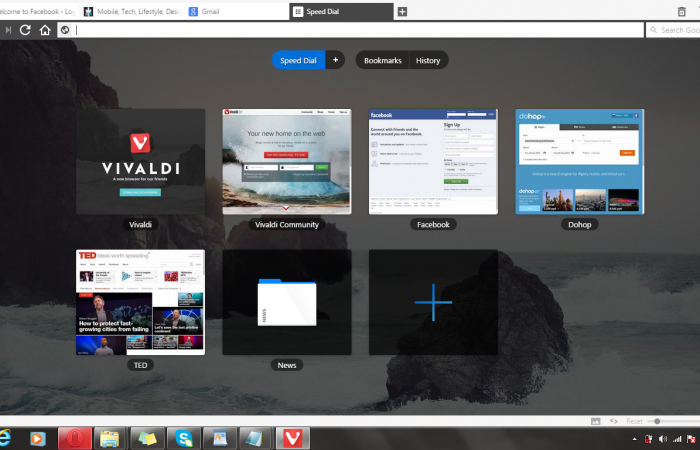Launch Skype from the taskbar
700x450 pixels.
coord(184,438)
